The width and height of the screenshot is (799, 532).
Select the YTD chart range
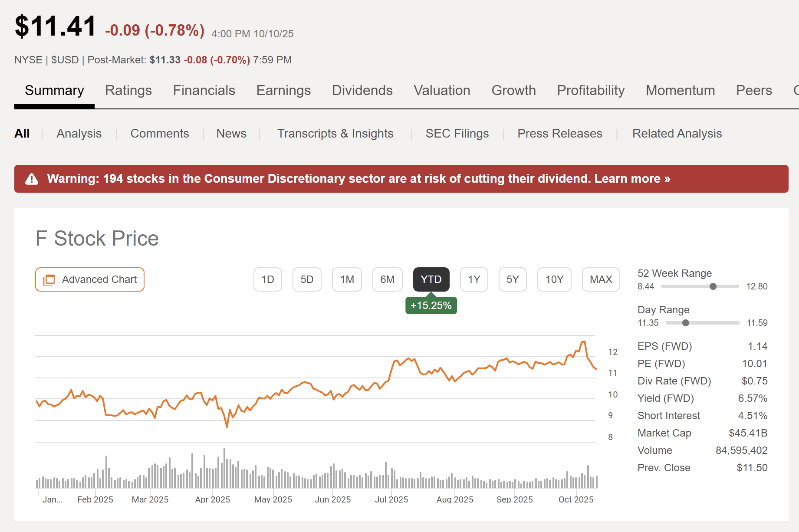(431, 279)
